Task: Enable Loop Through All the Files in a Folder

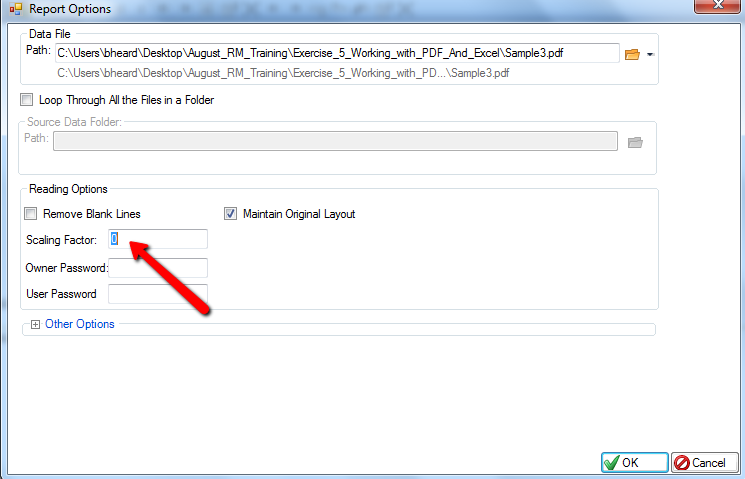Action: point(26,100)
